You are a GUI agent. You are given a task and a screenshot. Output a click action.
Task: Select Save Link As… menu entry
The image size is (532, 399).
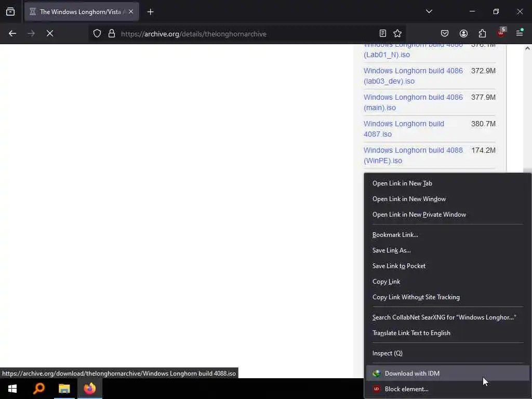tap(448, 250)
